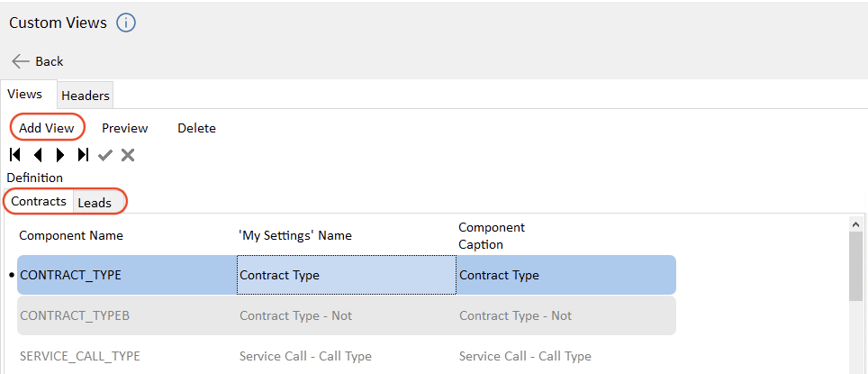The image size is (868, 374).
Task: Open the Leads definition tab
Action: coord(95,203)
